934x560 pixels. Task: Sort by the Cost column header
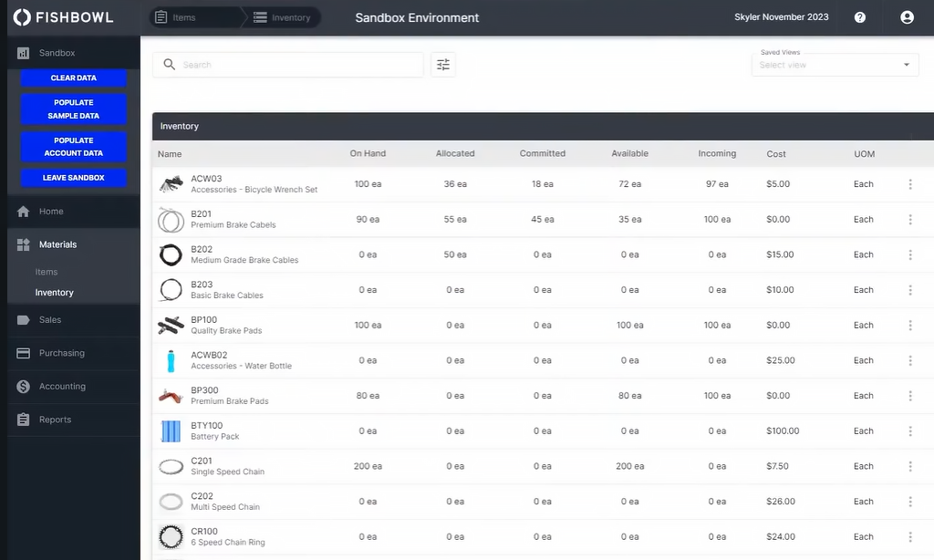point(776,154)
